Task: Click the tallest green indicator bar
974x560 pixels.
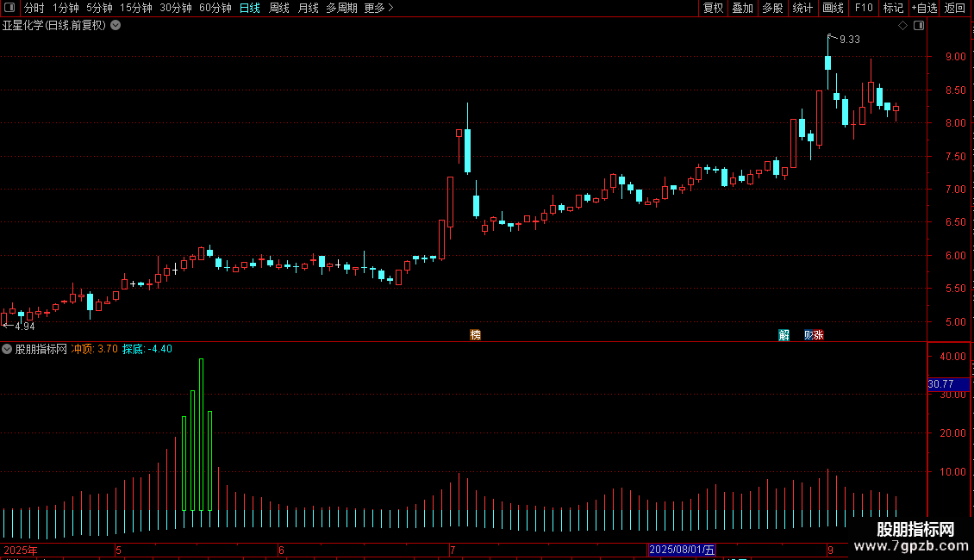Action: pos(201,434)
